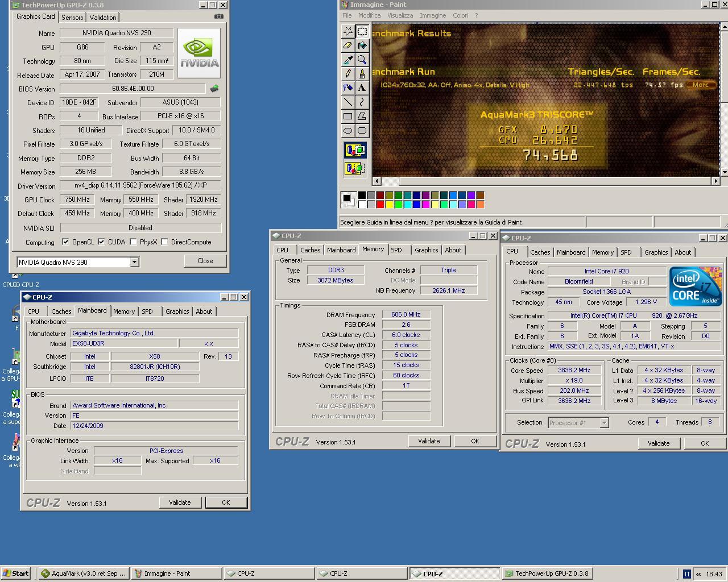Image resolution: width=728 pixels, height=582 pixels.
Task: Open About tab in CPU-Z Memory window
Action: pyautogui.click(x=453, y=250)
